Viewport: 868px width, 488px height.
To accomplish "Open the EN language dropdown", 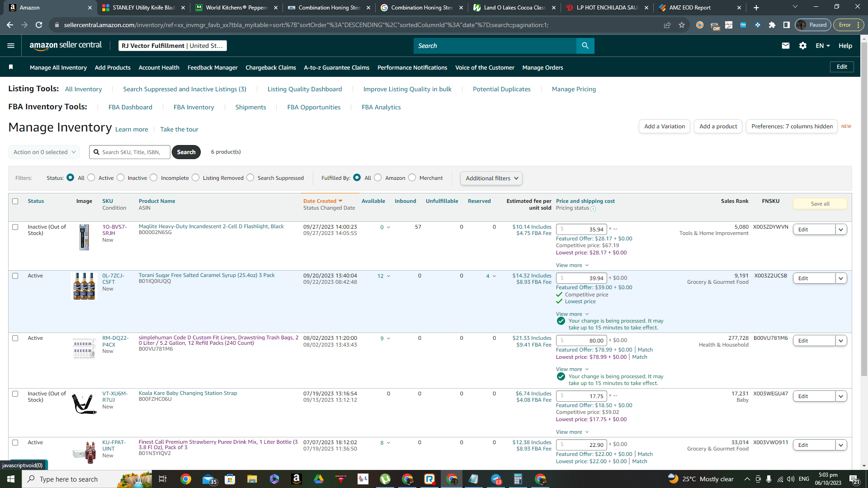I will tap(823, 46).
